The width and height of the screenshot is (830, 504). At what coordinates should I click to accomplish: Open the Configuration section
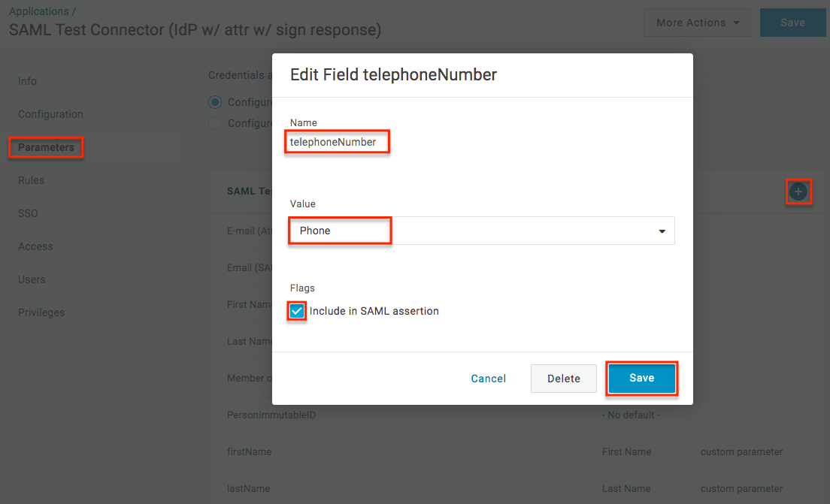(x=50, y=114)
